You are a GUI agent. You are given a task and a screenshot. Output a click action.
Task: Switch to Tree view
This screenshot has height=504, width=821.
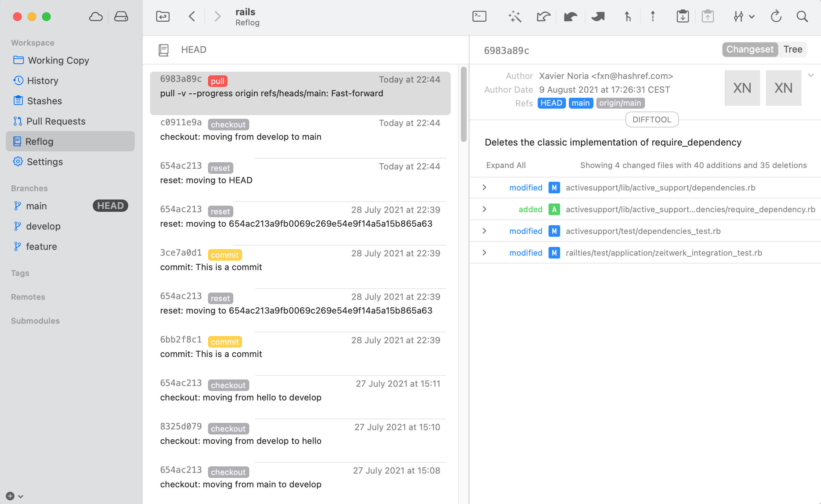point(793,49)
